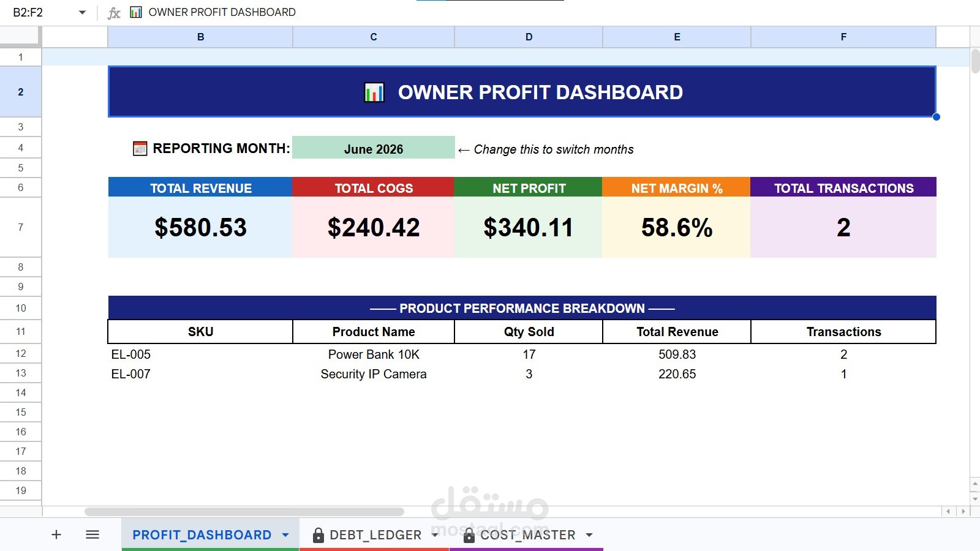Image resolution: width=980 pixels, height=551 pixels.
Task: Select column B header
Action: [200, 37]
